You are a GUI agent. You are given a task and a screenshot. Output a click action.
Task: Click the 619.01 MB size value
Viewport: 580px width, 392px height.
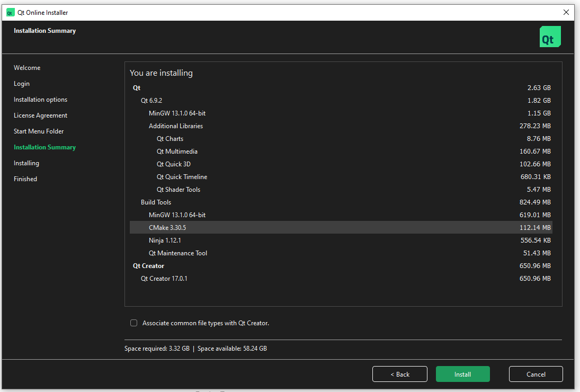click(x=535, y=215)
